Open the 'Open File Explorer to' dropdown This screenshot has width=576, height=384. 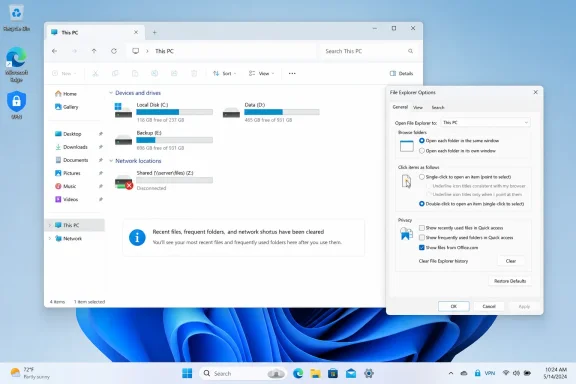(x=485, y=122)
